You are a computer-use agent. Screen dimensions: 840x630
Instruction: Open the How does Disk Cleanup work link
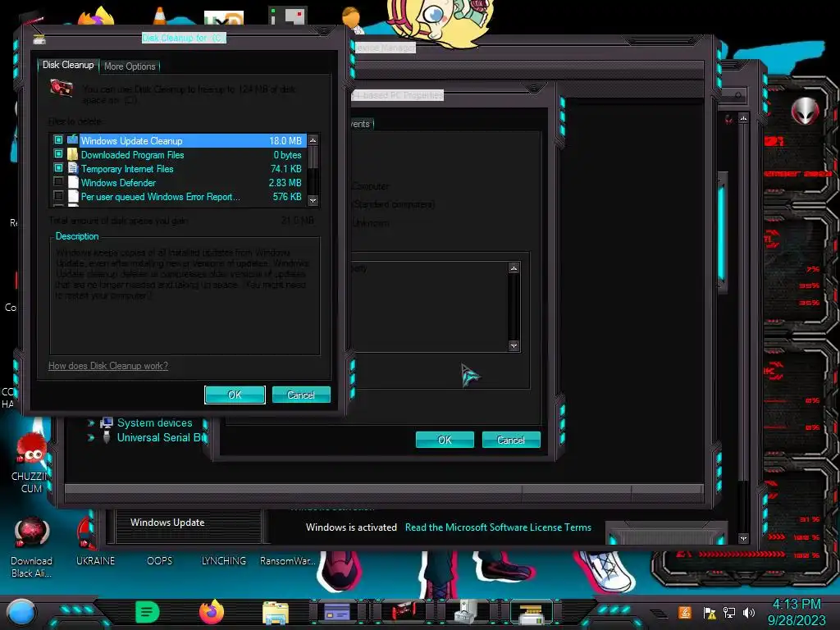tap(108, 366)
